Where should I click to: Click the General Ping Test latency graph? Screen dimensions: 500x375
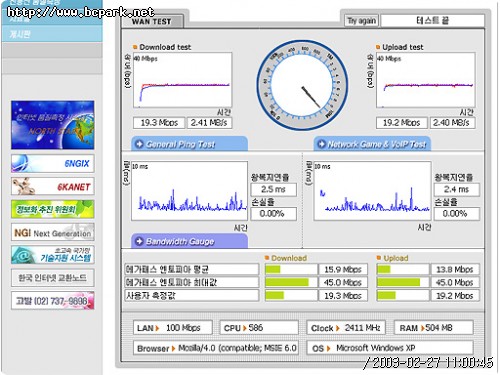click(189, 191)
